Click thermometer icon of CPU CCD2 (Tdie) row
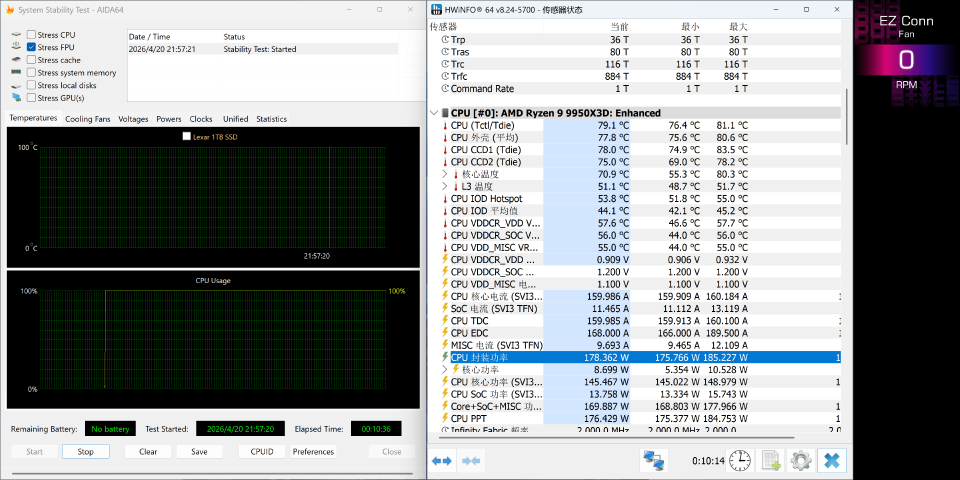Image resolution: width=960 pixels, height=480 pixels. tap(445, 162)
